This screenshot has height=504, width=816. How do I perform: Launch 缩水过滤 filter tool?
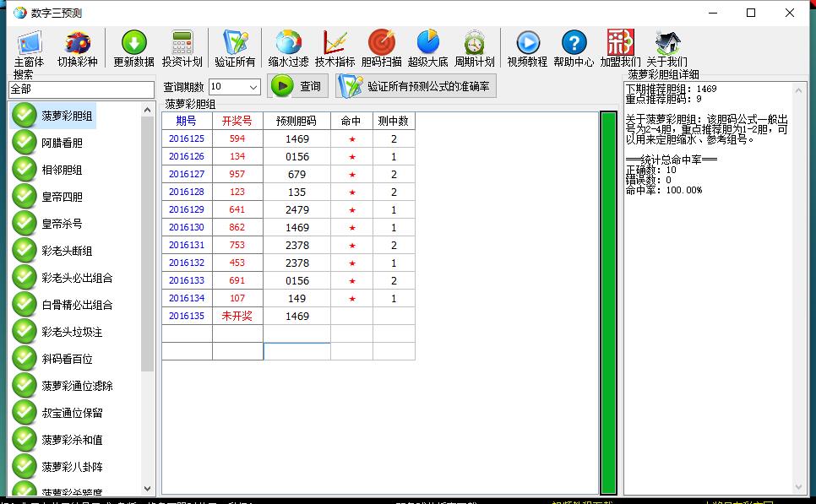click(x=288, y=48)
